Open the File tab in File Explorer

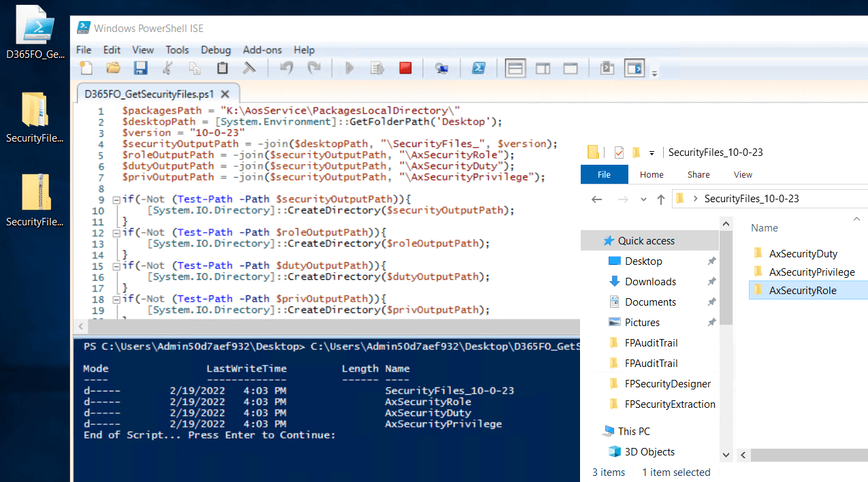pos(604,174)
